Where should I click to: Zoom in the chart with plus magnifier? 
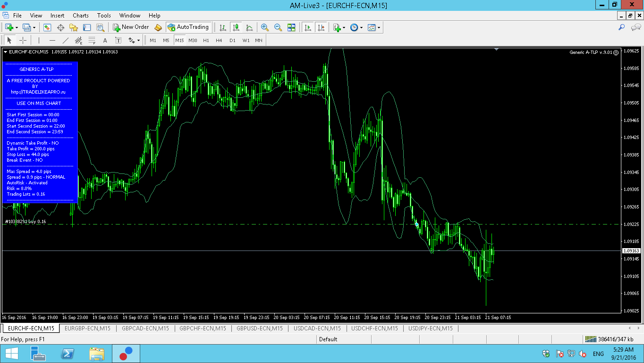coord(264,27)
